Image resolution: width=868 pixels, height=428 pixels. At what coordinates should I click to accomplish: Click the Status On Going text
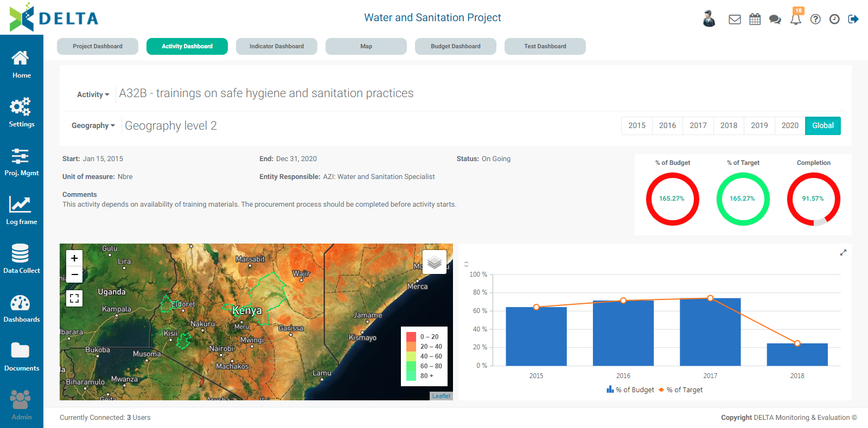[483, 159]
